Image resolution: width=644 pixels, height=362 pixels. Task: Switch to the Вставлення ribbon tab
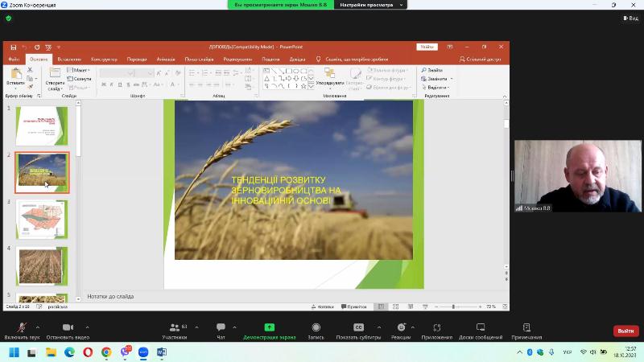point(69,60)
